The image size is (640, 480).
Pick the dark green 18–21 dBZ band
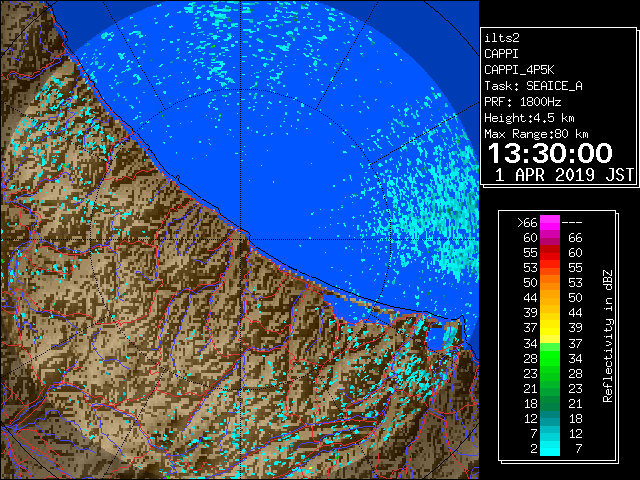pyautogui.click(x=550, y=403)
